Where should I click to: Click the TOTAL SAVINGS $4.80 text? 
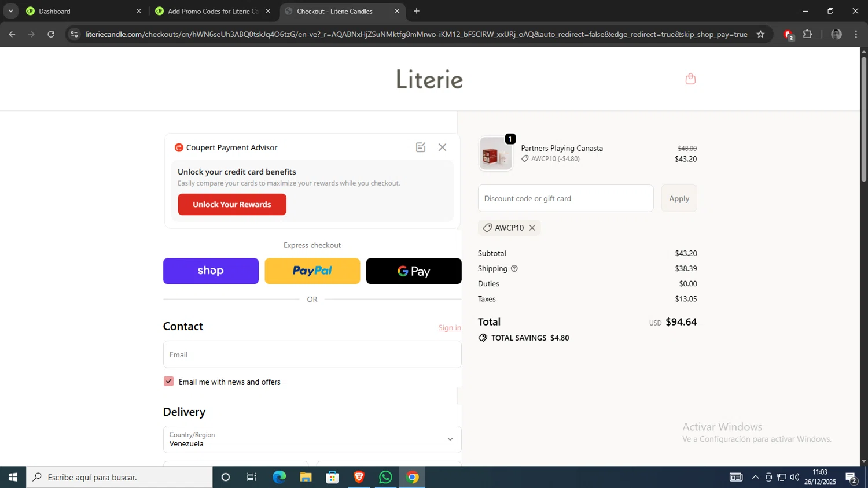[530, 338]
